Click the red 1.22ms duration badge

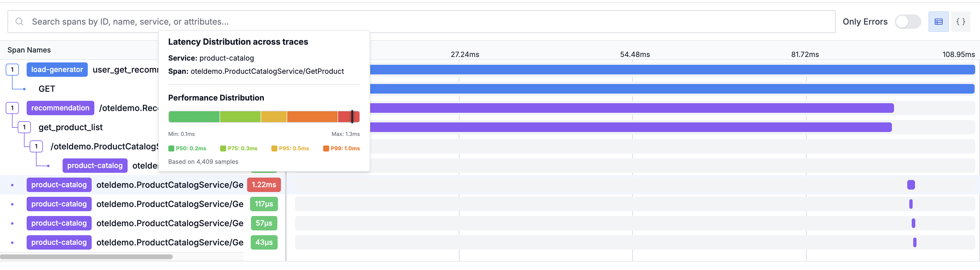[x=264, y=185]
